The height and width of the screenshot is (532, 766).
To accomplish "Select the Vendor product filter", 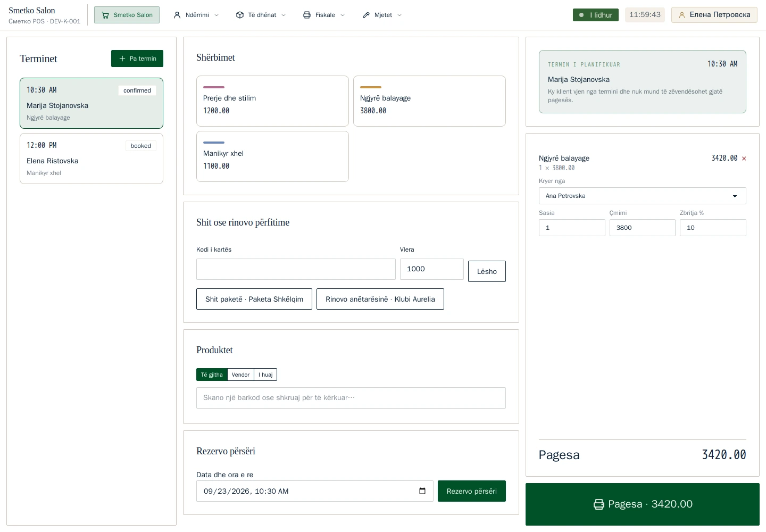I will [240, 375].
